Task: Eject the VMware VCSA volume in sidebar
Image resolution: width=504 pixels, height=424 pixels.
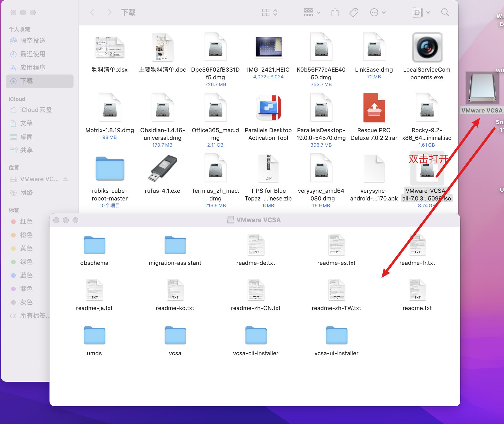Action: click(x=66, y=179)
